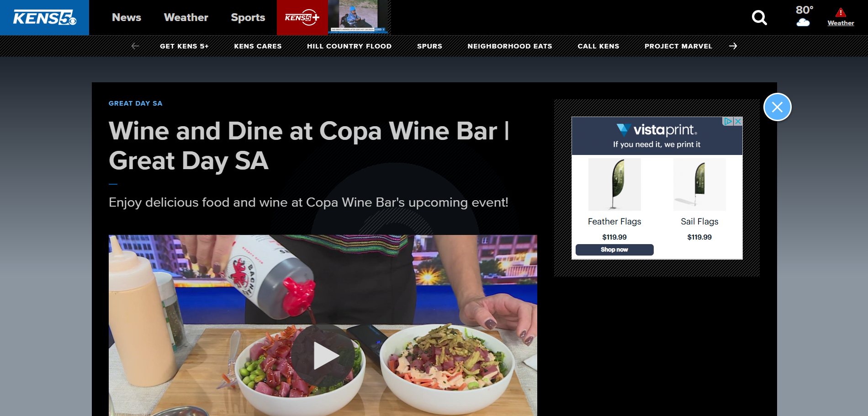Open the live stream thumbnail preview

pos(359,17)
